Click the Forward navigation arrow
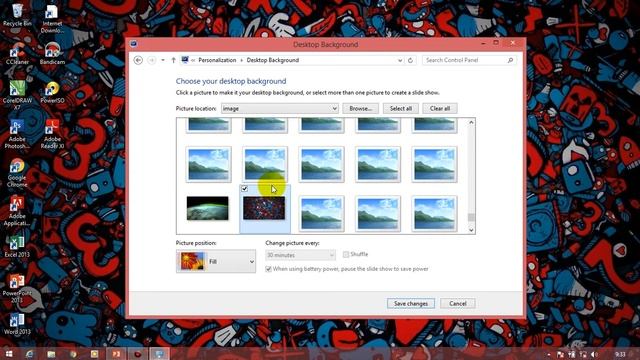Screen dimensions: 640x360 pyautogui.click(x=151, y=60)
